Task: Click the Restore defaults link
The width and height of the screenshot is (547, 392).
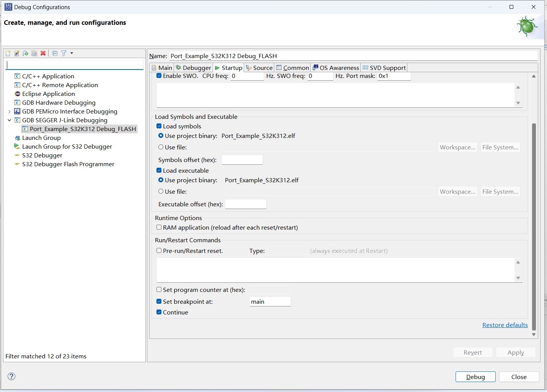Action: (505, 325)
